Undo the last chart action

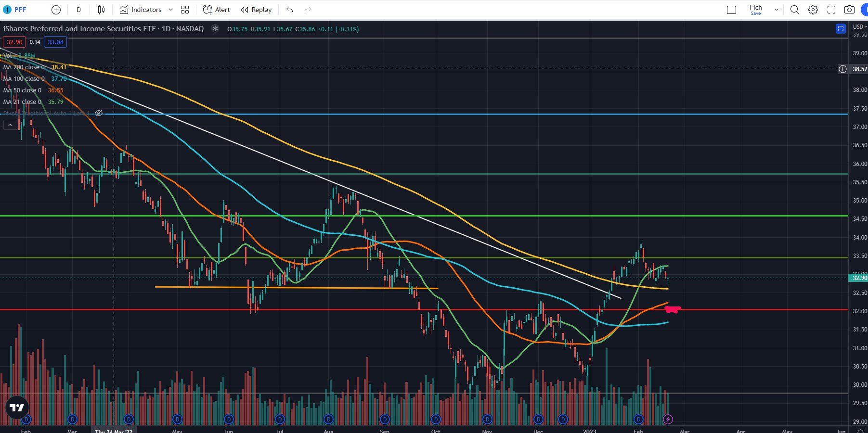click(289, 10)
